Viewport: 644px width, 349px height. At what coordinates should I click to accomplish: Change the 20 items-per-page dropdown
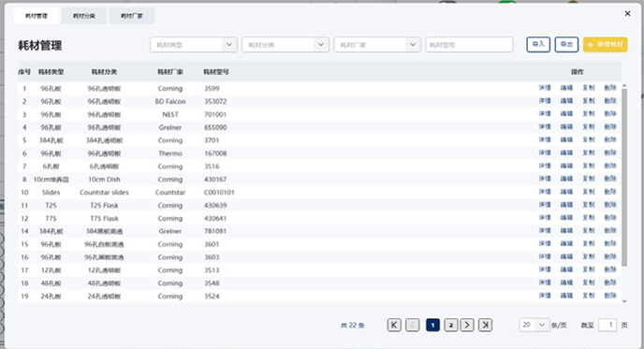pos(534,326)
